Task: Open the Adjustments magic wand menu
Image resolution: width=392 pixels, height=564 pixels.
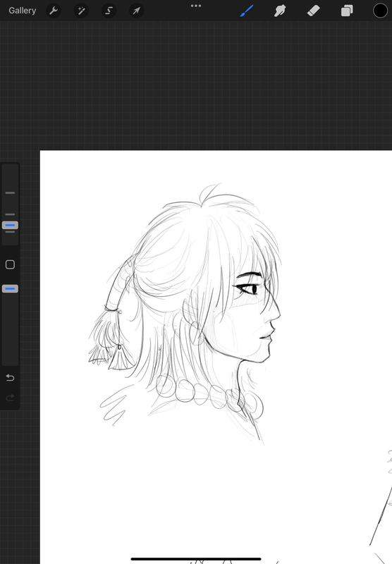Action: point(81,11)
